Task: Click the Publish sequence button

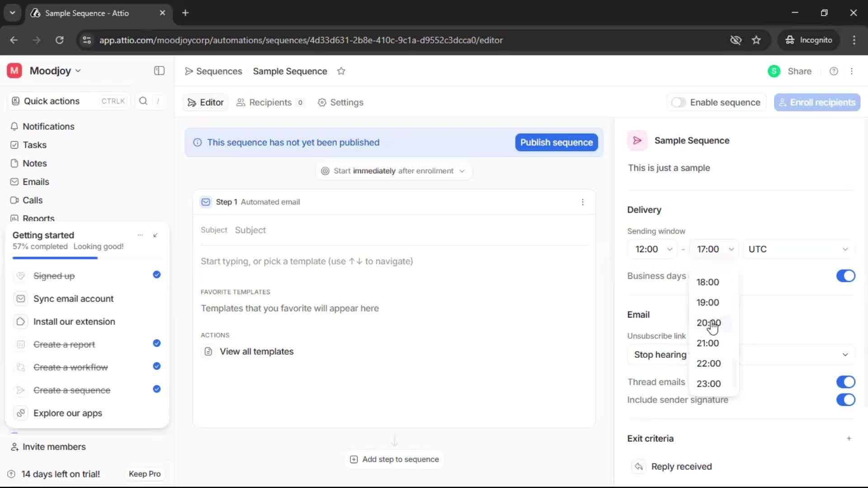Action: [x=556, y=142]
